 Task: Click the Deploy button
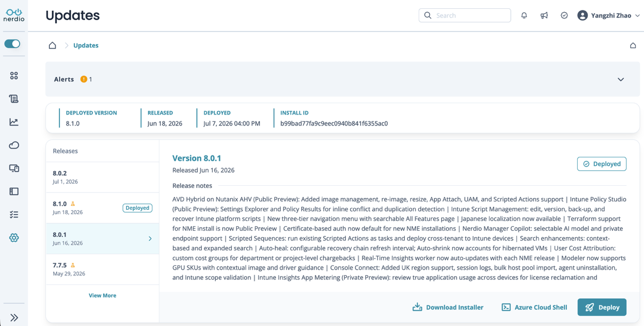(602, 307)
